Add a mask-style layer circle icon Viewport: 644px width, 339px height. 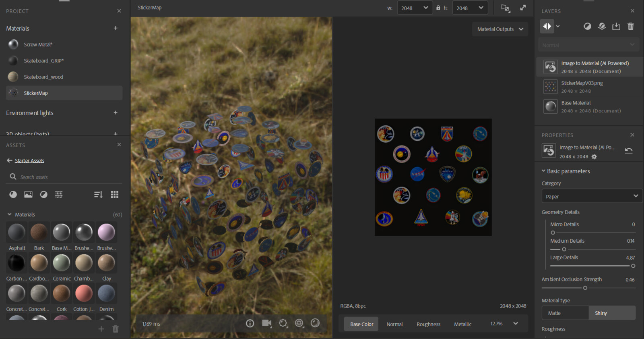[x=588, y=26]
